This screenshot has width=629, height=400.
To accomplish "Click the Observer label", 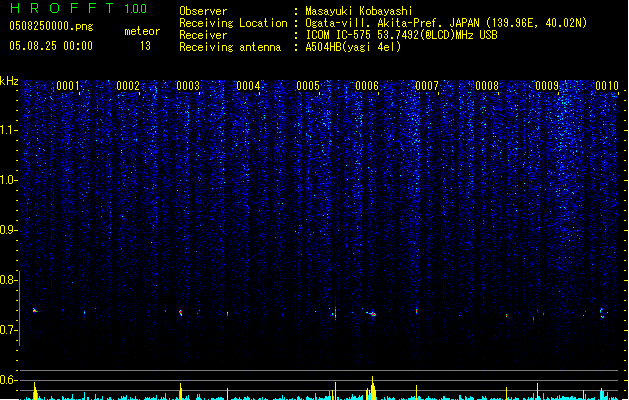I will pyautogui.click(x=203, y=11).
